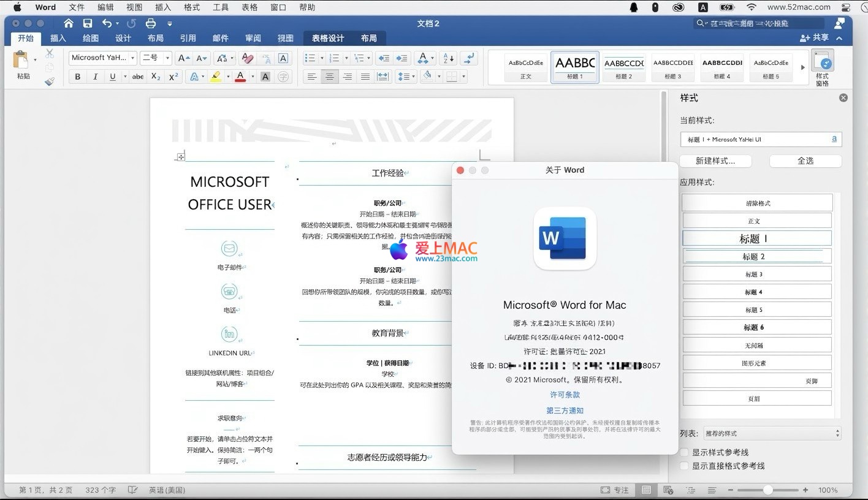Adjust the zoom slider in status bar

[767, 490]
